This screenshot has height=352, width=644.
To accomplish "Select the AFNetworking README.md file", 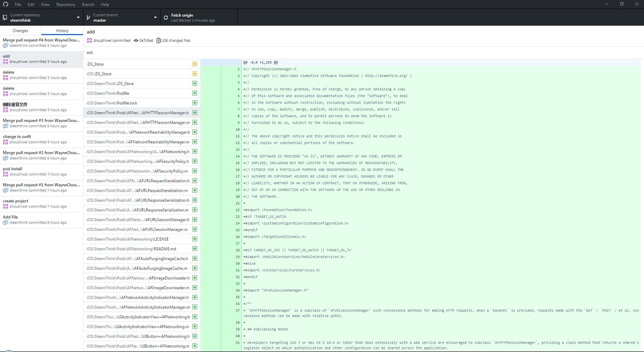I will tap(142, 249).
